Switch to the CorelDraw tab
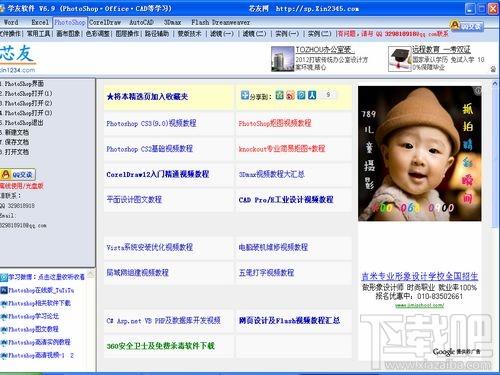Viewport: 500px width, 375px height. coord(105,22)
